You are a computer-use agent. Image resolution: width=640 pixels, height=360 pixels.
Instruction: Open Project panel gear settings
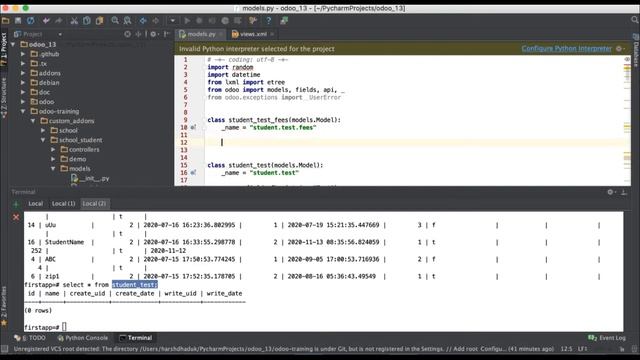tap(153, 34)
